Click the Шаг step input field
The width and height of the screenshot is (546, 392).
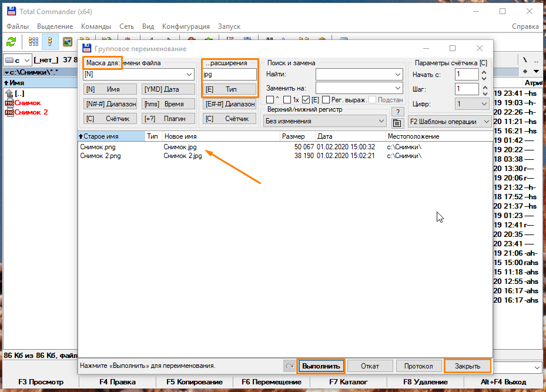(x=467, y=89)
